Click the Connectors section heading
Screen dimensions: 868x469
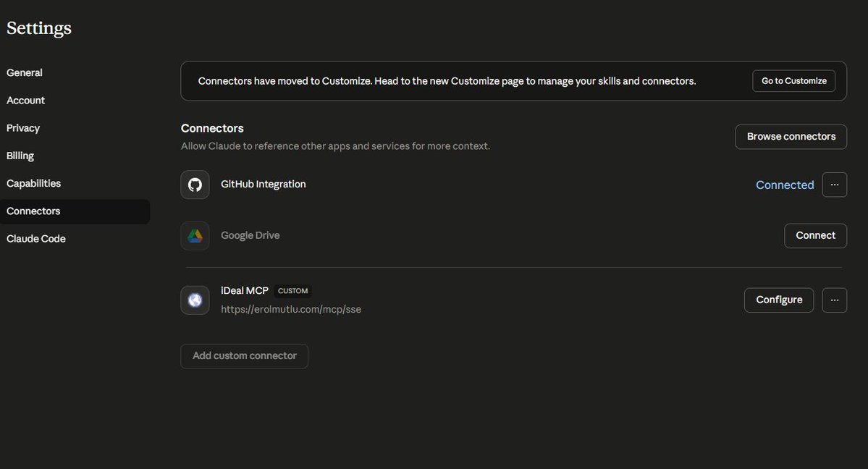point(212,128)
